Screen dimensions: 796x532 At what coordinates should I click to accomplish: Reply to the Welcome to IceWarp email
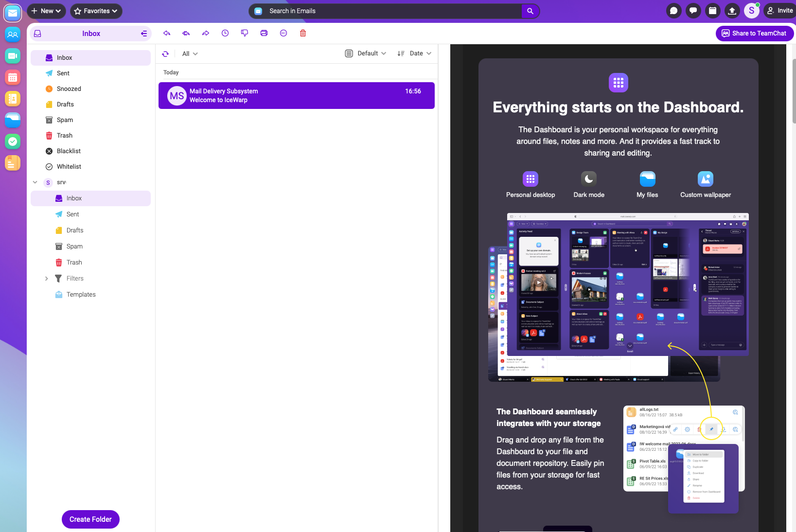[x=167, y=33]
